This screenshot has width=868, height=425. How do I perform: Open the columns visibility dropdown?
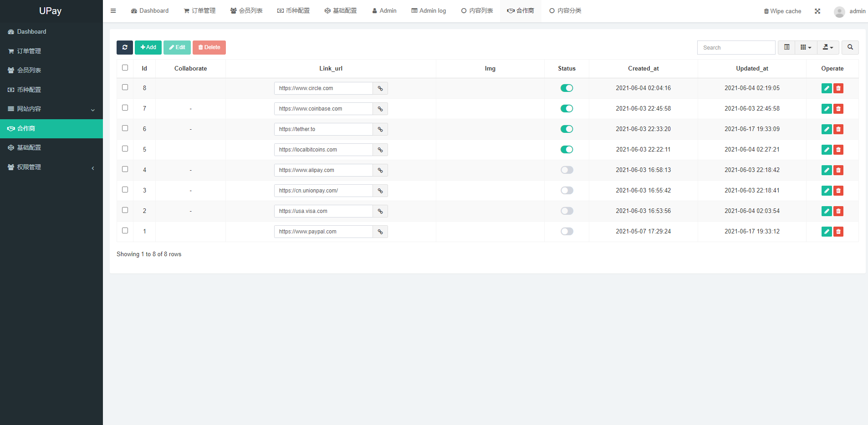(x=806, y=47)
